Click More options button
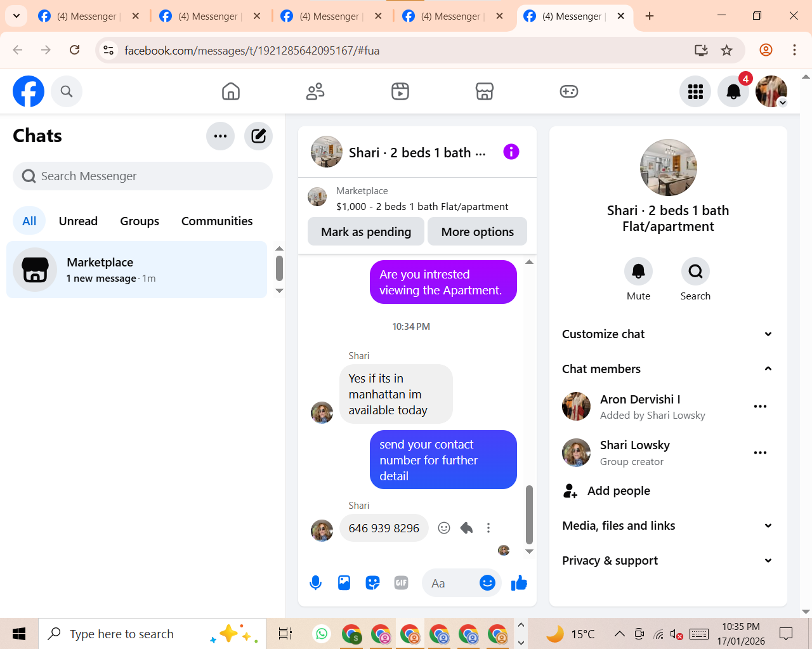 [x=478, y=232]
